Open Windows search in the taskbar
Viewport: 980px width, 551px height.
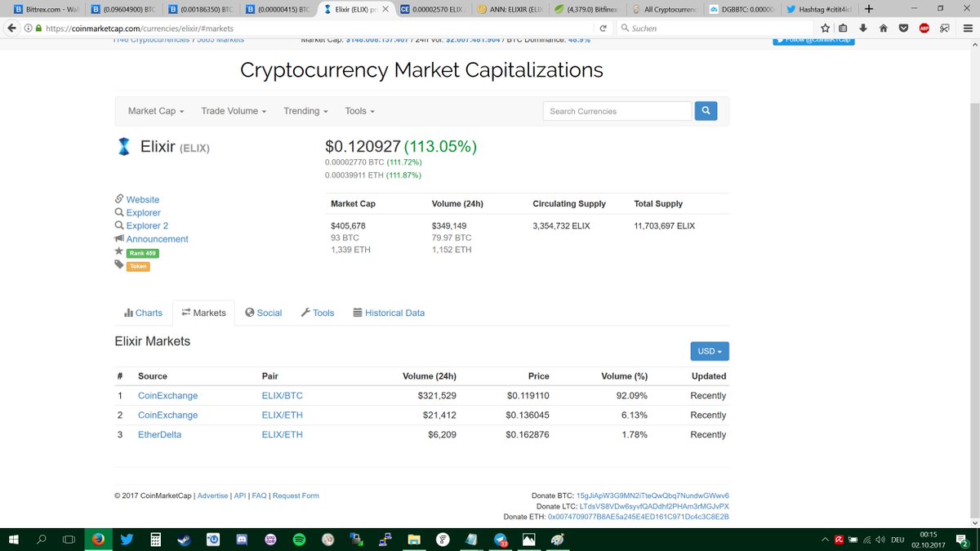(42, 540)
